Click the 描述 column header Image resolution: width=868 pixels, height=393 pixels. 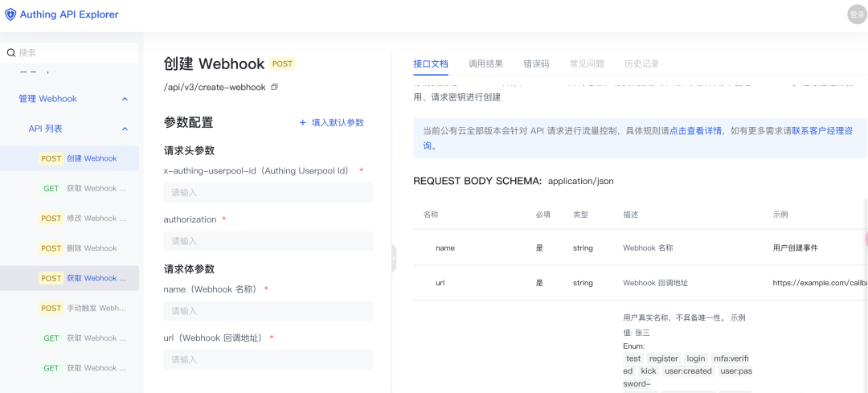(631, 215)
